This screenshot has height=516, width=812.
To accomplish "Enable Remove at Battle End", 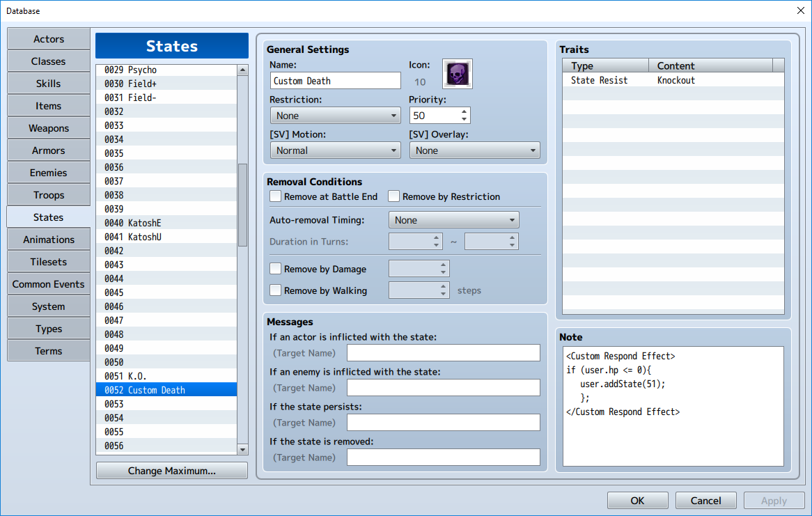I will click(276, 196).
